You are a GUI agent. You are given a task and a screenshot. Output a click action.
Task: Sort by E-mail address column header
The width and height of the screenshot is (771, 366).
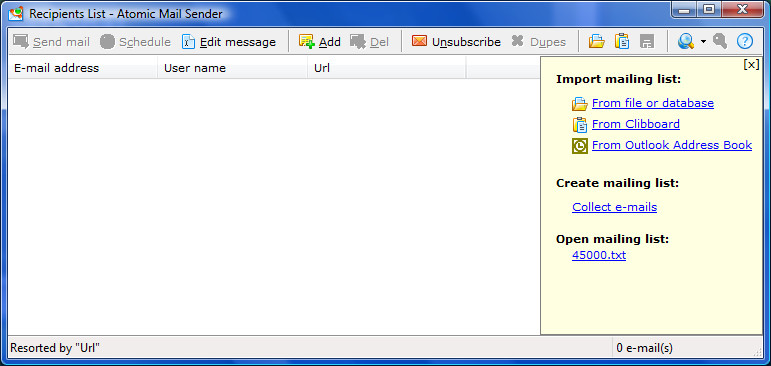[x=83, y=68]
